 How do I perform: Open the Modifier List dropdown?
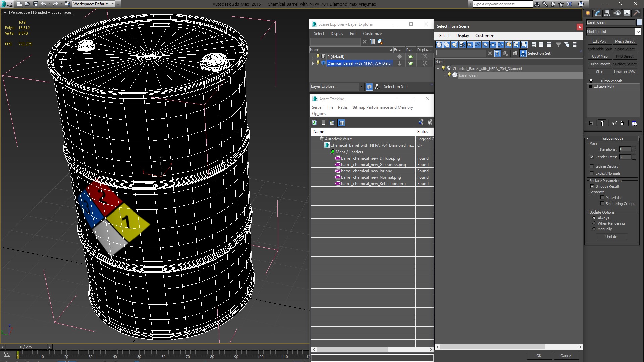tap(638, 32)
